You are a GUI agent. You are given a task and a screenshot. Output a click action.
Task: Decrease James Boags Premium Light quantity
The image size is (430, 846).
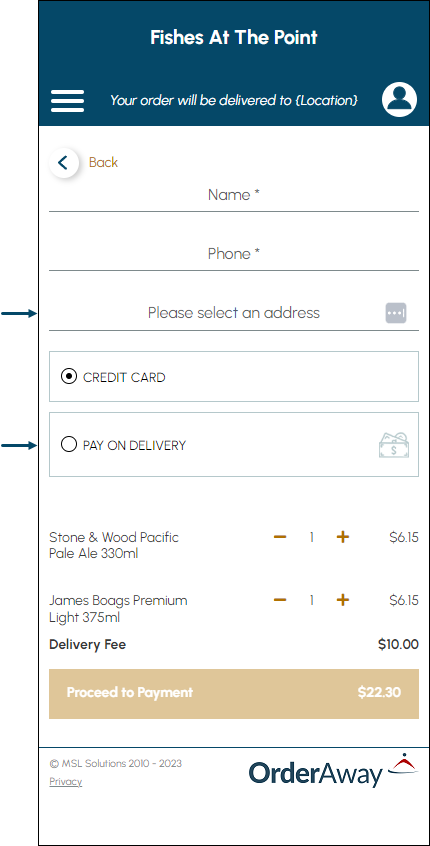[280, 600]
